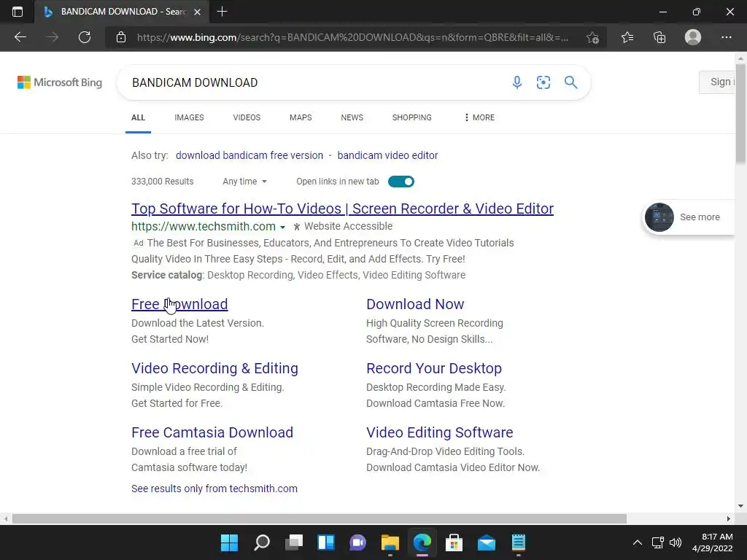This screenshot has width=747, height=560.
Task: Open the clock and date panel
Action: pyautogui.click(x=713, y=542)
